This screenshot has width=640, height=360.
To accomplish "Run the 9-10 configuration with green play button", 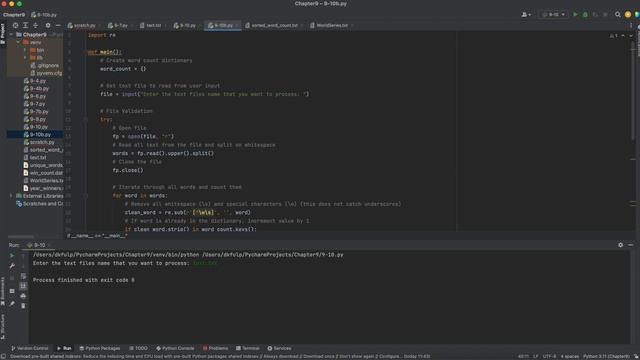I will pyautogui.click(x=576, y=15).
